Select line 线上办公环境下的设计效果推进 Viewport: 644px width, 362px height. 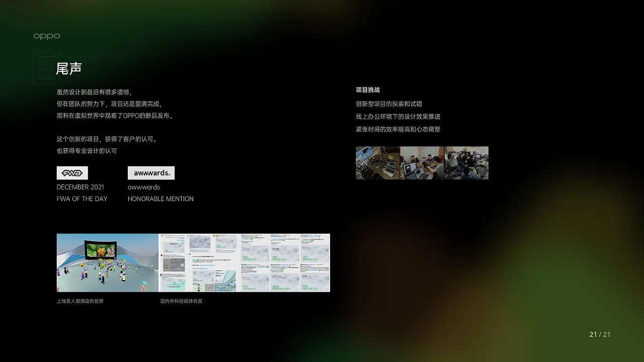click(398, 117)
